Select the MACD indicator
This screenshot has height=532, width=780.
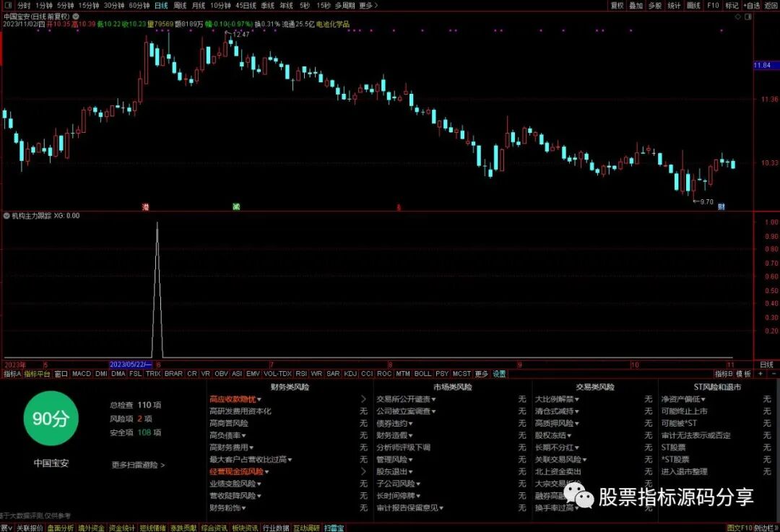click(x=82, y=373)
